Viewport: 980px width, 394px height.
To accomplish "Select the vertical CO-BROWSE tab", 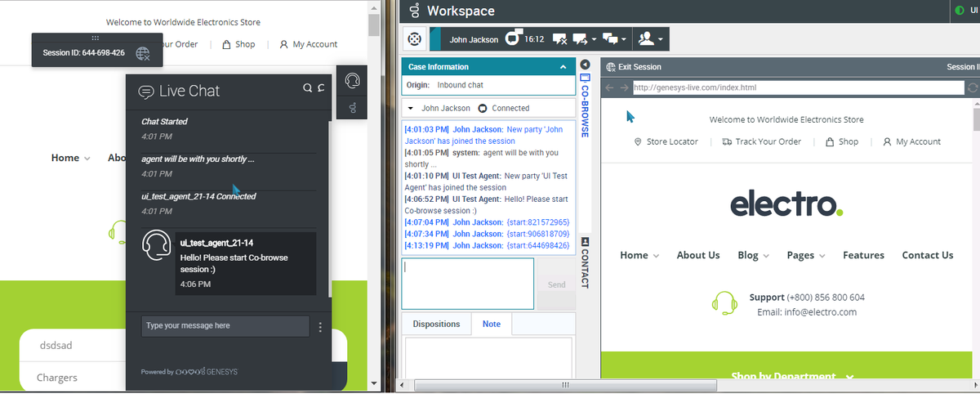I will pos(585,105).
